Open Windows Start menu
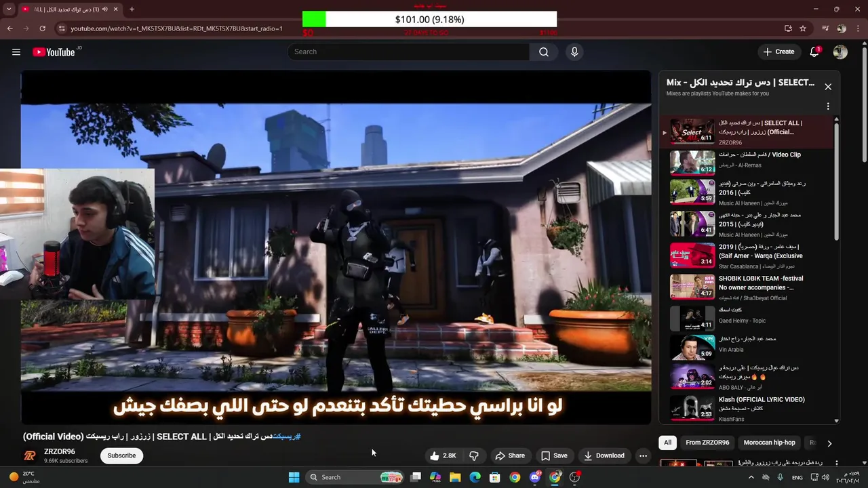The image size is (868, 488). pos(294,477)
